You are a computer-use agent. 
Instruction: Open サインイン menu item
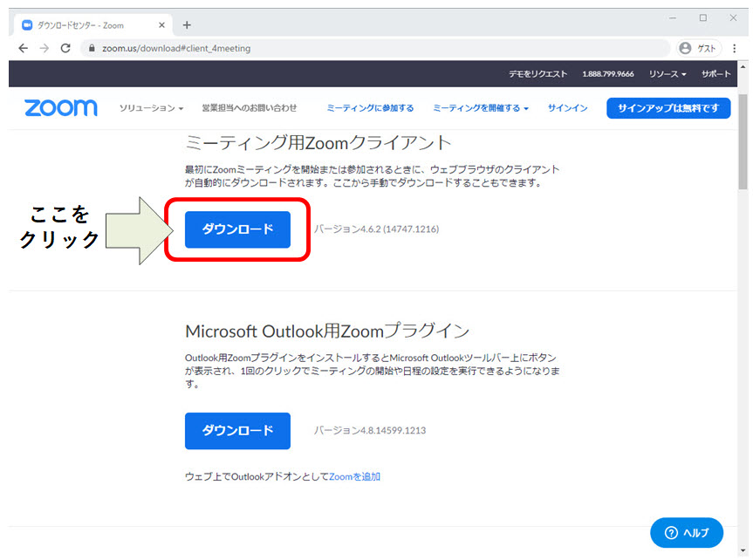[568, 108]
